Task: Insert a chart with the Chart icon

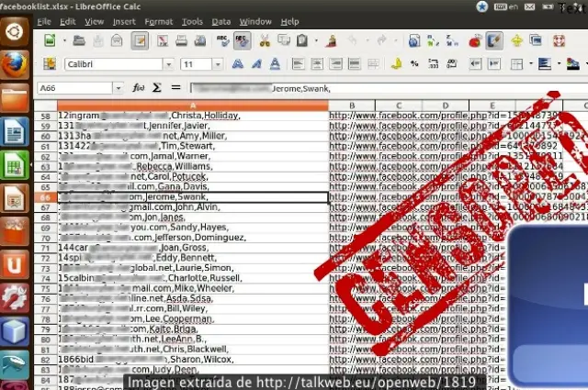Action: (x=475, y=40)
